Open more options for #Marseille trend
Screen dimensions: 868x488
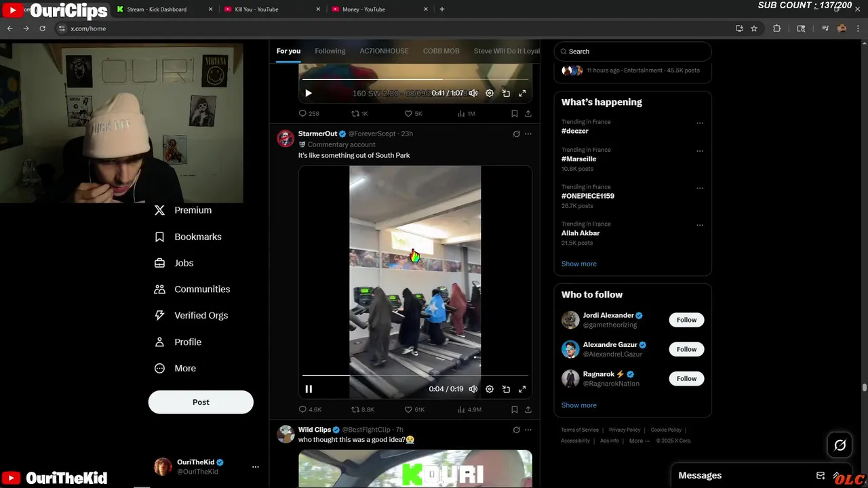(700, 151)
